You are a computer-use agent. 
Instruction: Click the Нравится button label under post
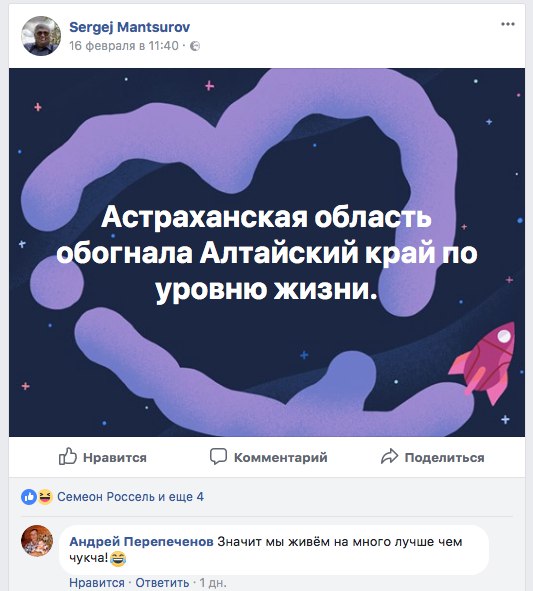pos(115,457)
